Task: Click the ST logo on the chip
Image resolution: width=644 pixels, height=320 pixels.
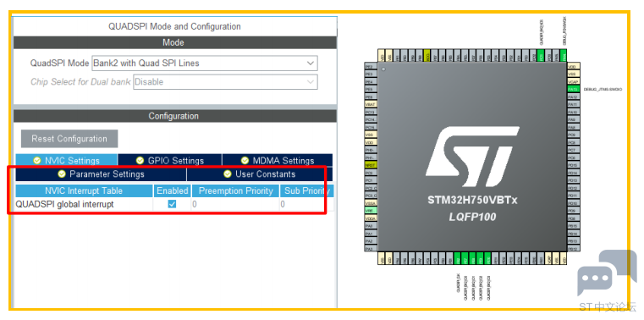Action: pos(472,157)
